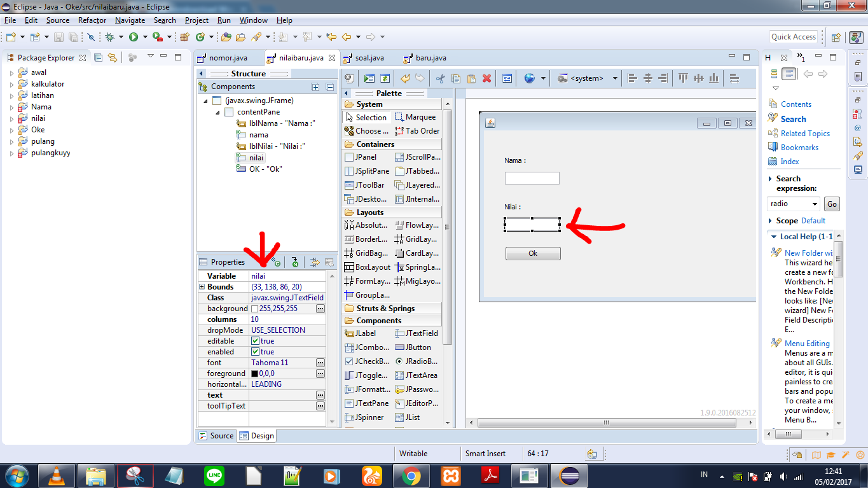This screenshot has width=868, height=488.
Task: Select the Tab Order tool
Action: (417, 131)
